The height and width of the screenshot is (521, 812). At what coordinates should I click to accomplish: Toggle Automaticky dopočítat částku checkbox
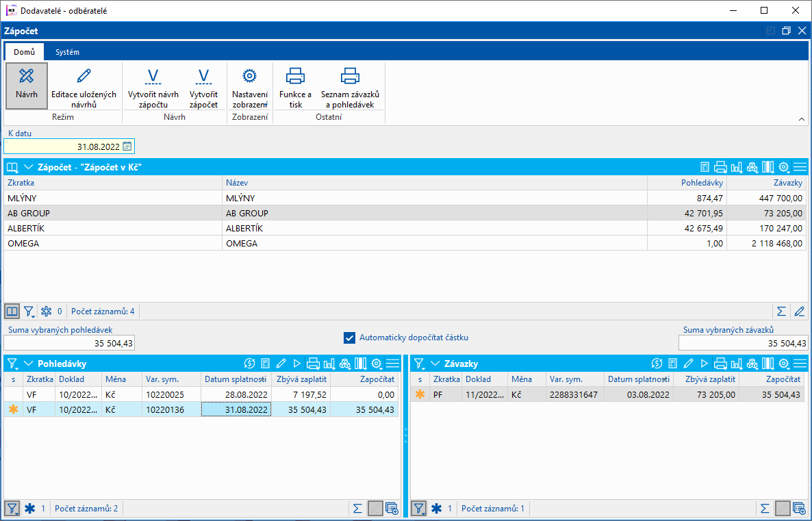(350, 338)
